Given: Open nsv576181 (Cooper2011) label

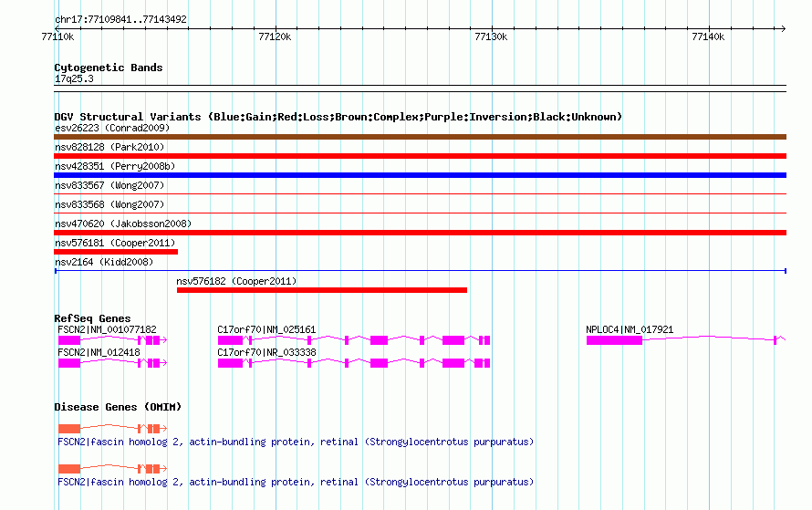Looking at the screenshot, I should coord(115,243).
